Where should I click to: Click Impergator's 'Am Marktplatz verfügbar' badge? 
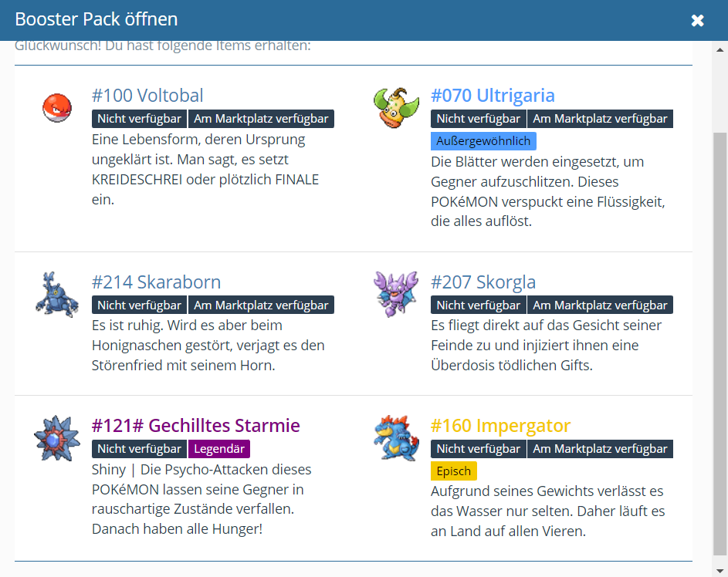click(600, 449)
